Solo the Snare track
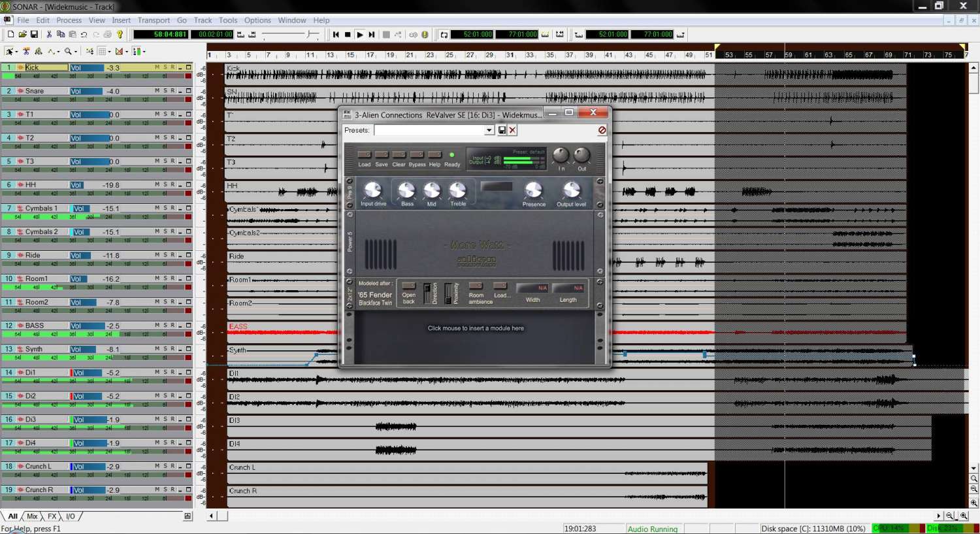980x534 pixels. (x=165, y=91)
